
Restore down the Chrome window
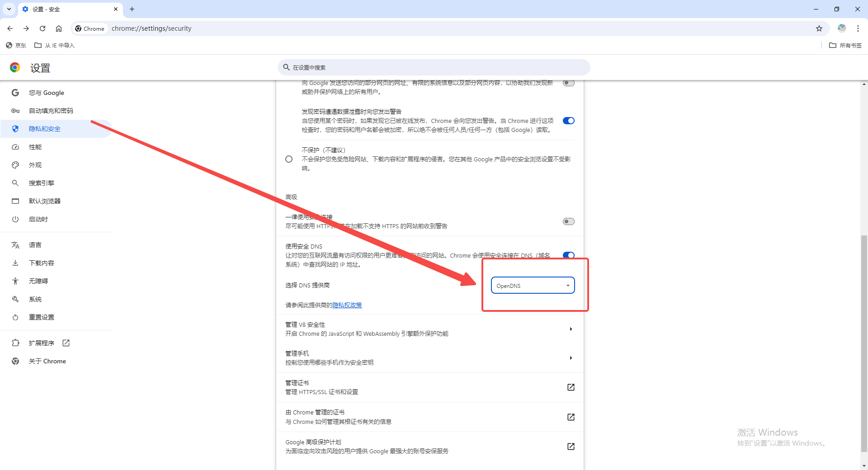837,9
